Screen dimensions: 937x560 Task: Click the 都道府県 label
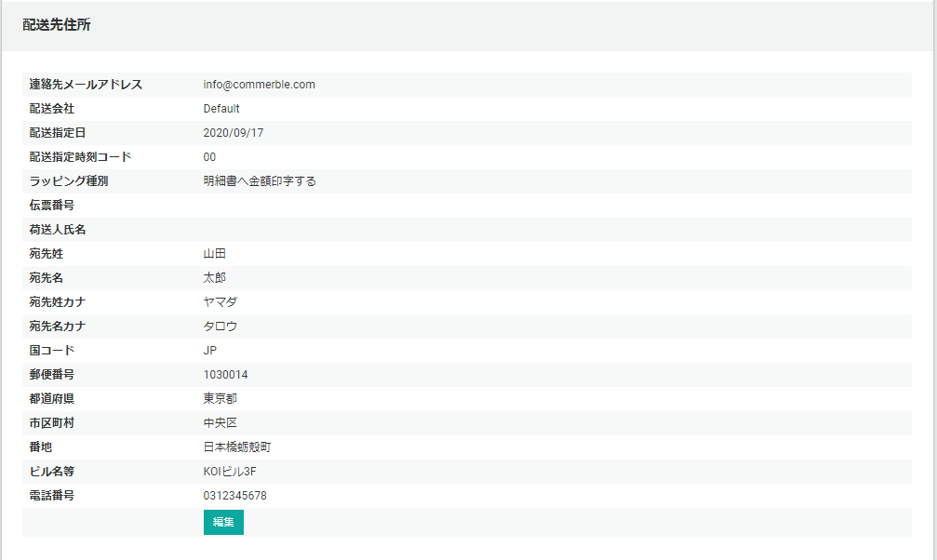[52, 399]
